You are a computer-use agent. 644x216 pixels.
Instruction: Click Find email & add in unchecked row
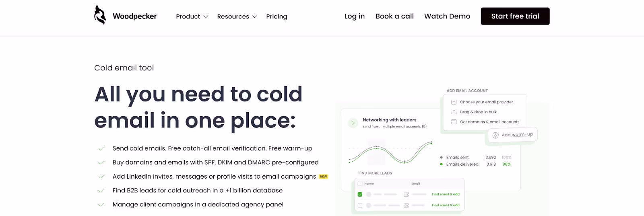446,205
